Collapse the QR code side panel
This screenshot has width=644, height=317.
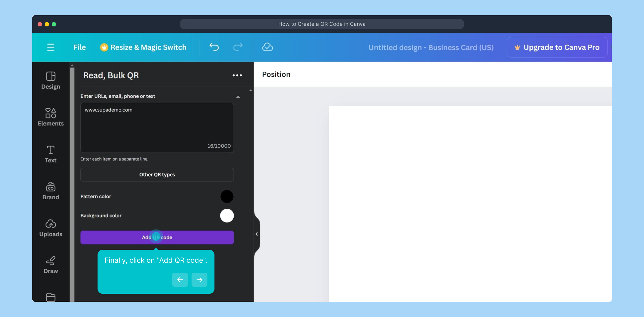[x=256, y=234]
